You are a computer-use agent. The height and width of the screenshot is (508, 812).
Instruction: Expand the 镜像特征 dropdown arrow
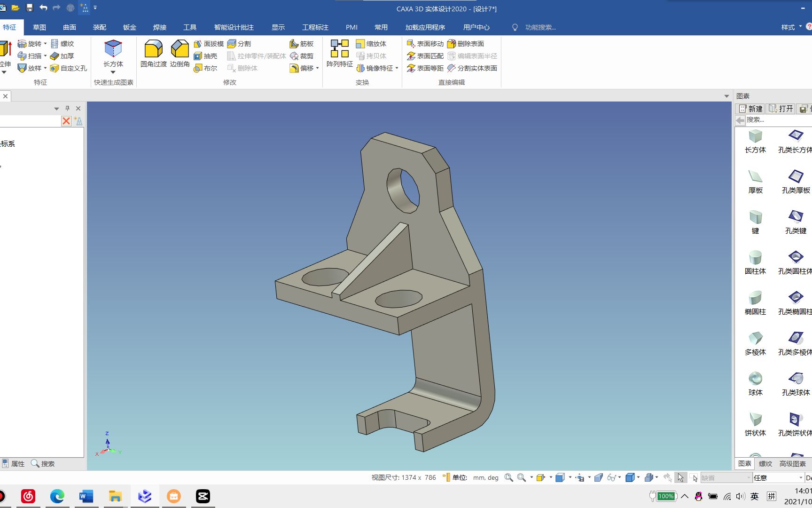click(x=397, y=68)
